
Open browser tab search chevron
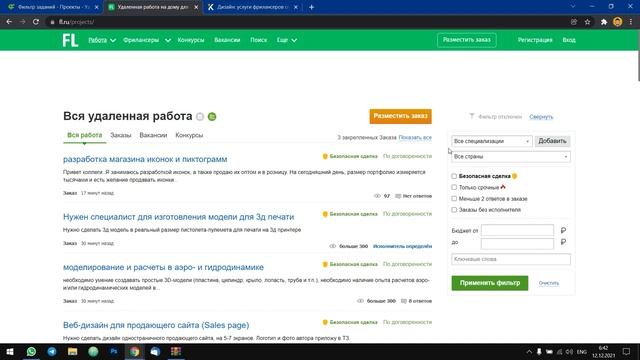(x=573, y=7)
